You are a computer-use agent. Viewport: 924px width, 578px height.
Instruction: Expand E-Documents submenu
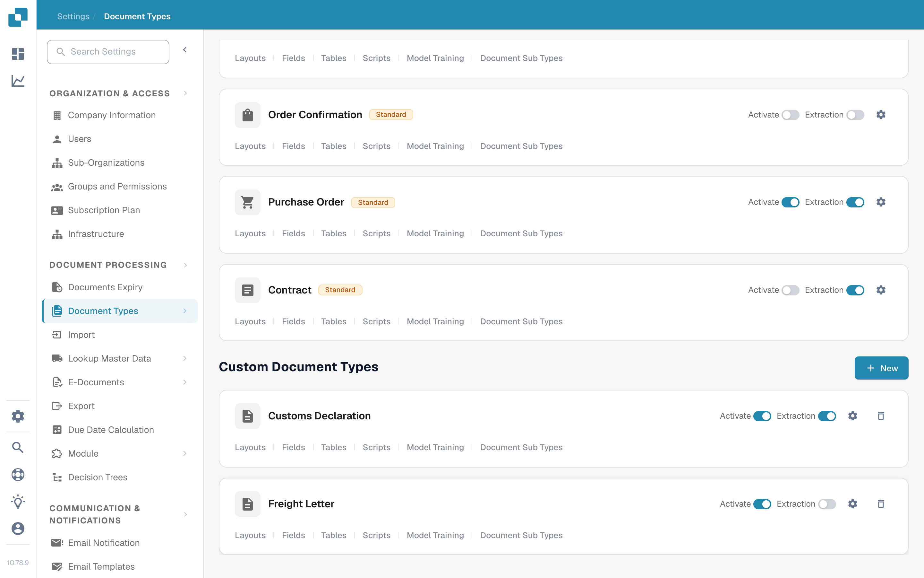(185, 382)
